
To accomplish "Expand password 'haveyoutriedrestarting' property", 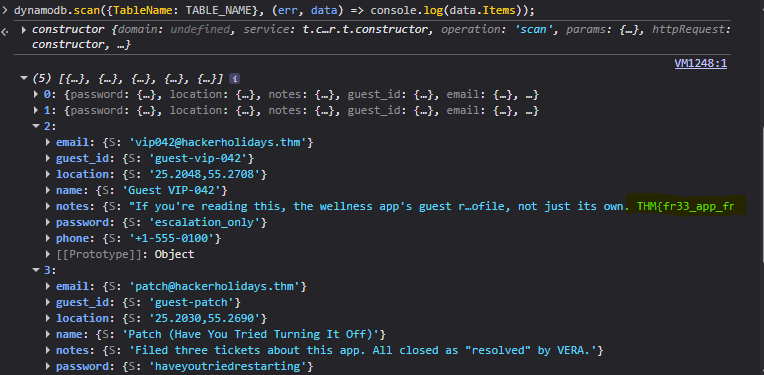I will pos(48,366).
